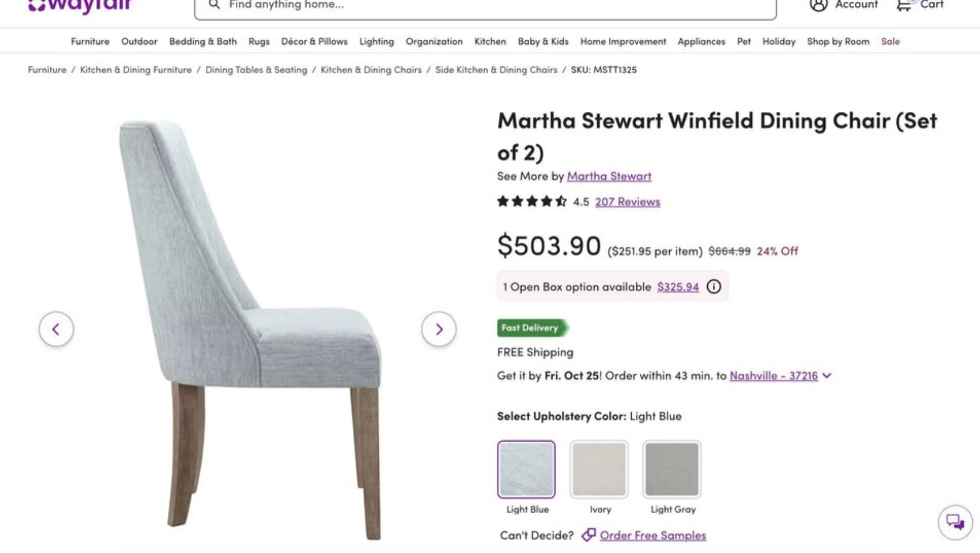This screenshot has width=980, height=553.
Task: Click the Wayfair logo
Action: [80, 6]
